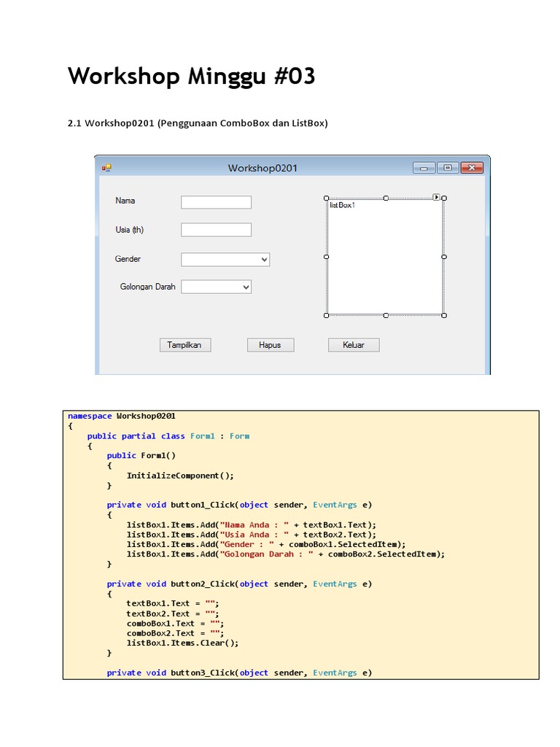Click the textBox1.Text = "" line

[173, 603]
